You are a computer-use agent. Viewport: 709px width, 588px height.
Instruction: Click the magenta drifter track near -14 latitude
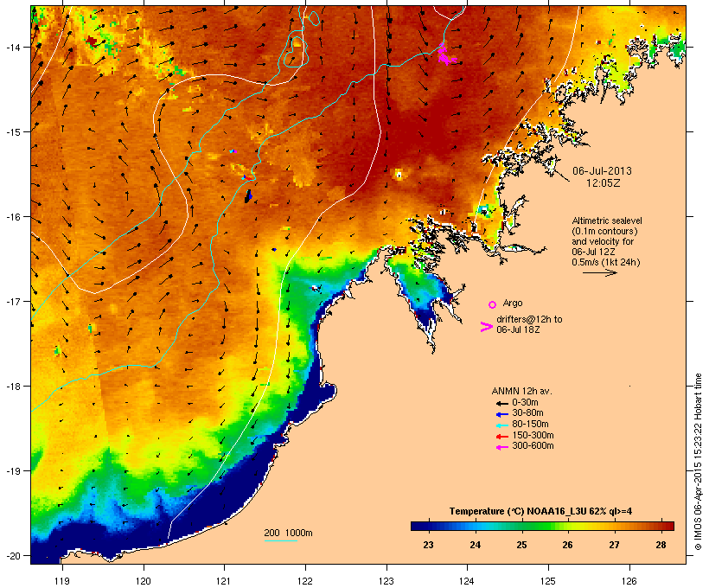pos(446,54)
